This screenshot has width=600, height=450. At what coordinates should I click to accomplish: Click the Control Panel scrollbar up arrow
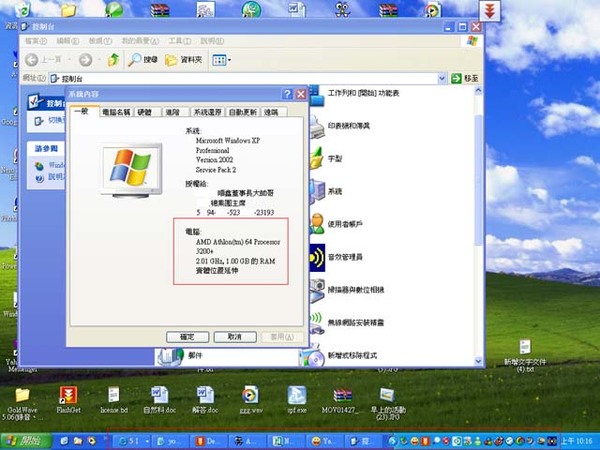(478, 91)
